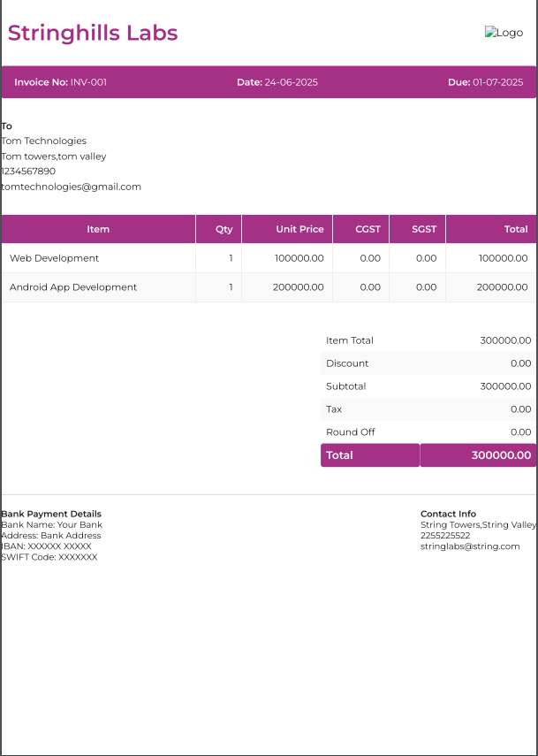This screenshot has height=756, width=538.
Task: Click the invoice date 24-06-2025
Action: [x=291, y=82]
